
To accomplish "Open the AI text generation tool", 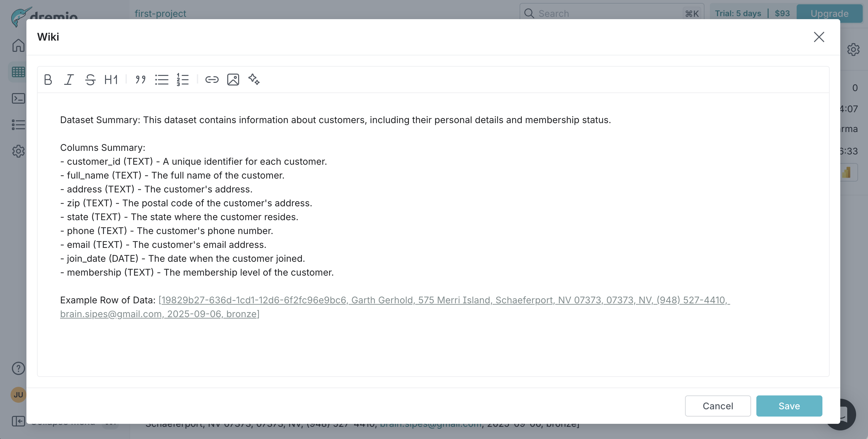I will tap(254, 80).
